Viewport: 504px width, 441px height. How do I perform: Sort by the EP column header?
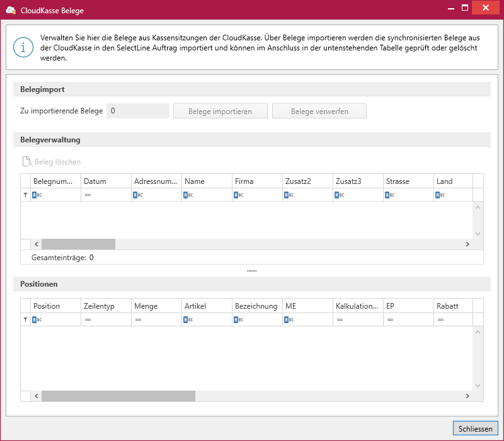(408, 306)
